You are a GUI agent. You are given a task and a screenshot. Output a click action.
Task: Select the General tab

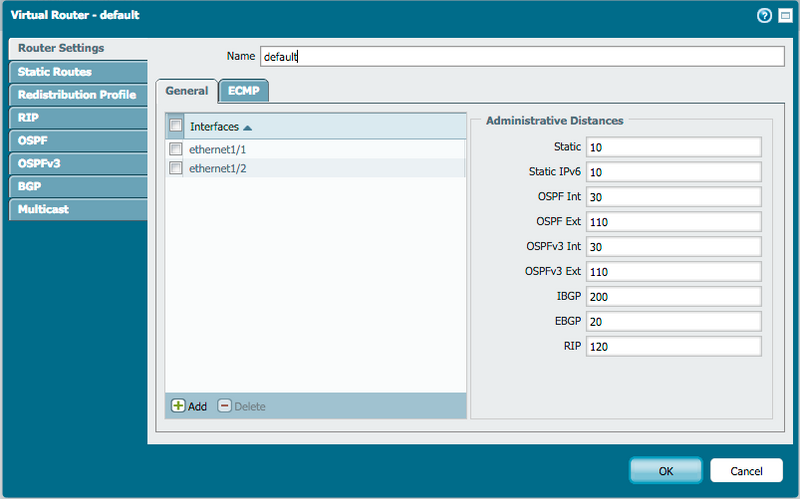(x=186, y=90)
